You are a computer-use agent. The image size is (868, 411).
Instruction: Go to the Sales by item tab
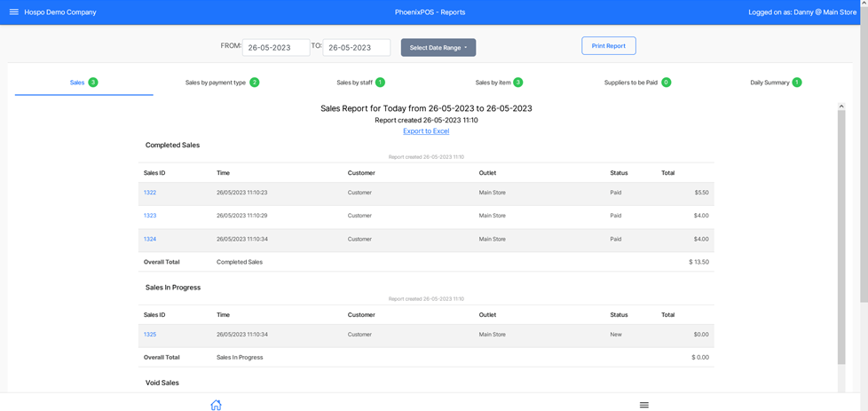point(493,83)
